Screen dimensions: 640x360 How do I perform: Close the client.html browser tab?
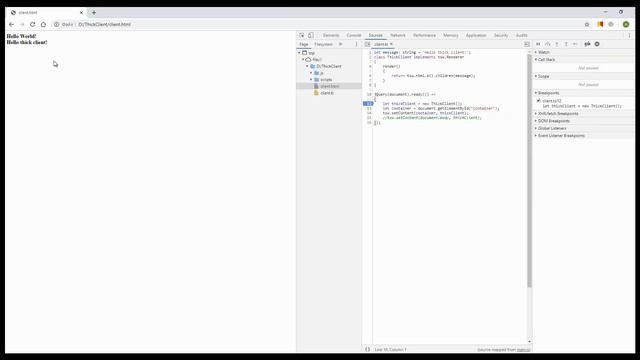coord(81,13)
